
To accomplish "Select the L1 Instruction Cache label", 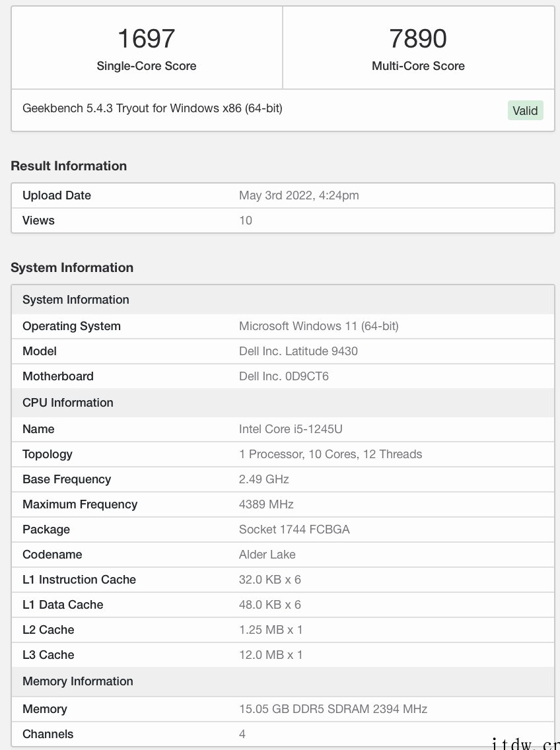I will (x=79, y=580).
